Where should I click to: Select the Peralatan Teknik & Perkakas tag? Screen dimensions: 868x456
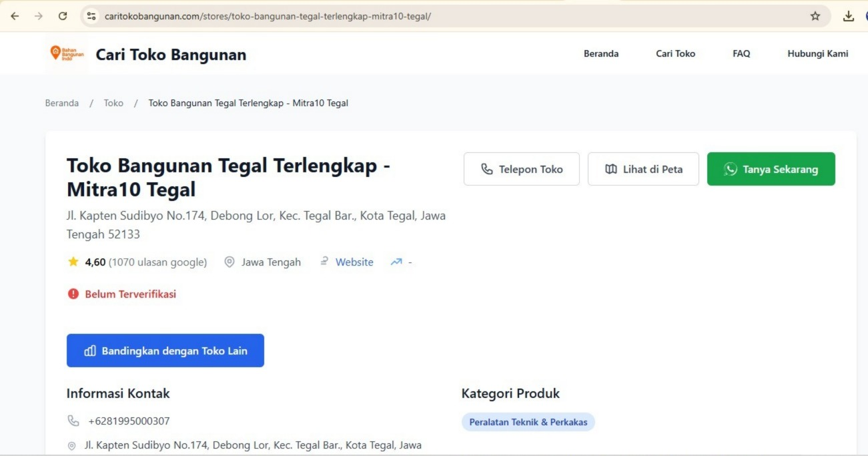pos(528,422)
